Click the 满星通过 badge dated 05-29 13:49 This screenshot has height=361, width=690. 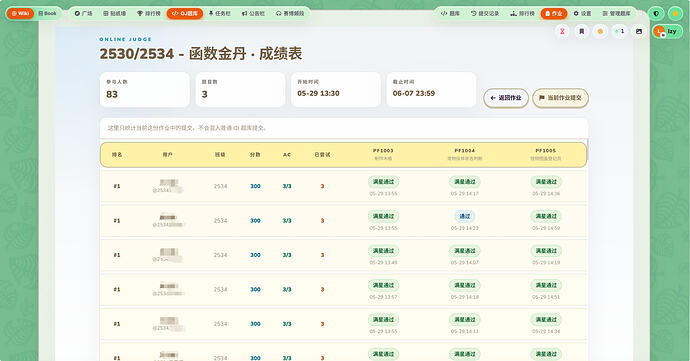click(x=383, y=250)
